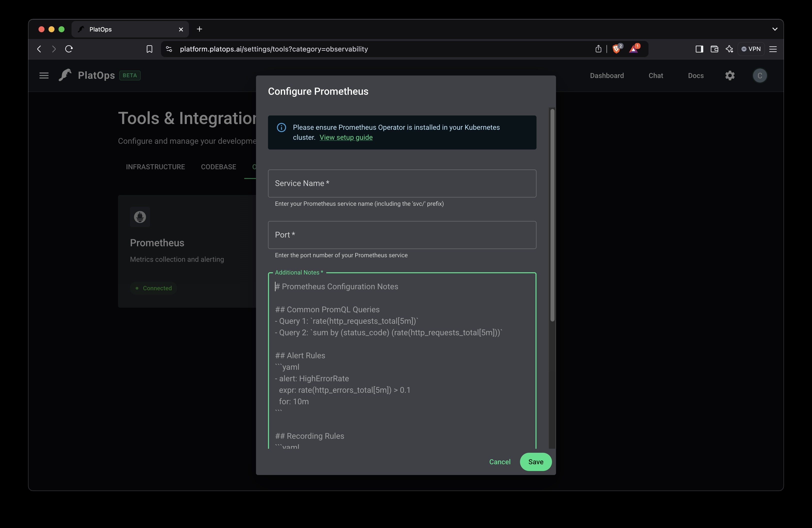
Task: Click the Connected status badge
Action: tap(153, 288)
